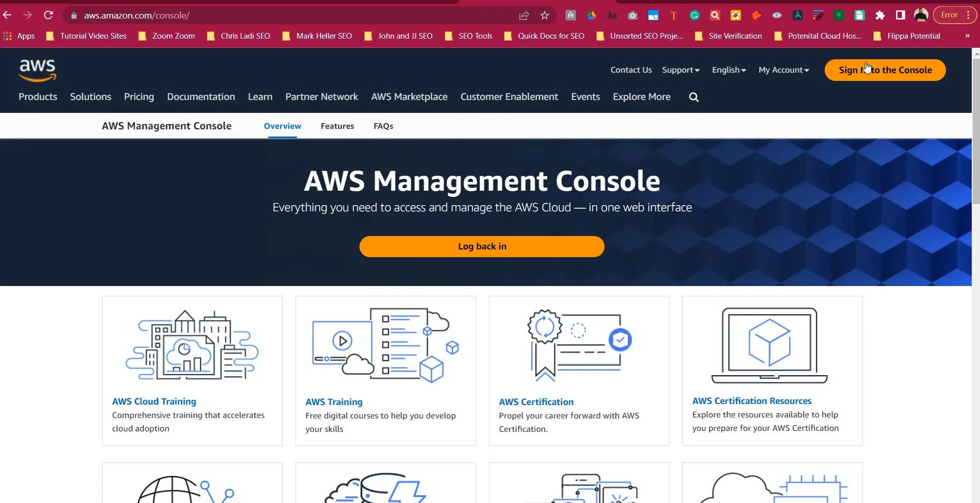Screen dimensions: 980x503
Task: Click the Log back in button
Action: click(482, 246)
